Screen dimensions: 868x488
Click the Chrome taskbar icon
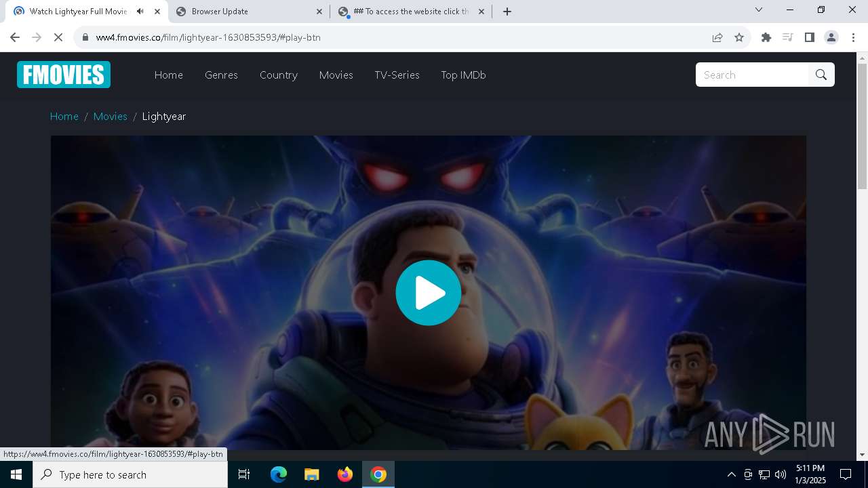[378, 474]
